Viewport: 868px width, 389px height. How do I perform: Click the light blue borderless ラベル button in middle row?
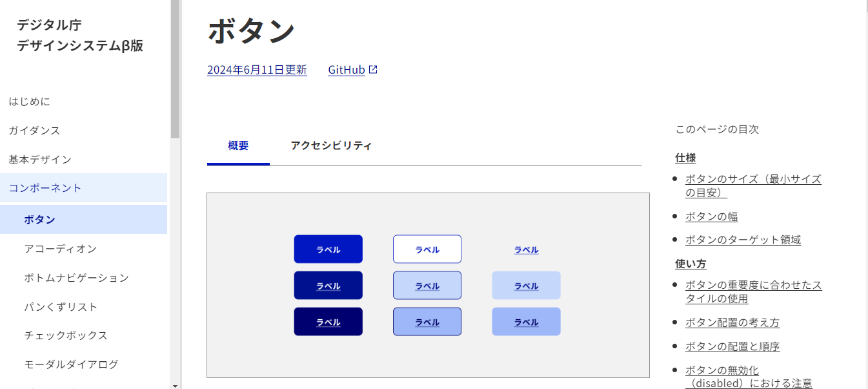click(x=526, y=286)
